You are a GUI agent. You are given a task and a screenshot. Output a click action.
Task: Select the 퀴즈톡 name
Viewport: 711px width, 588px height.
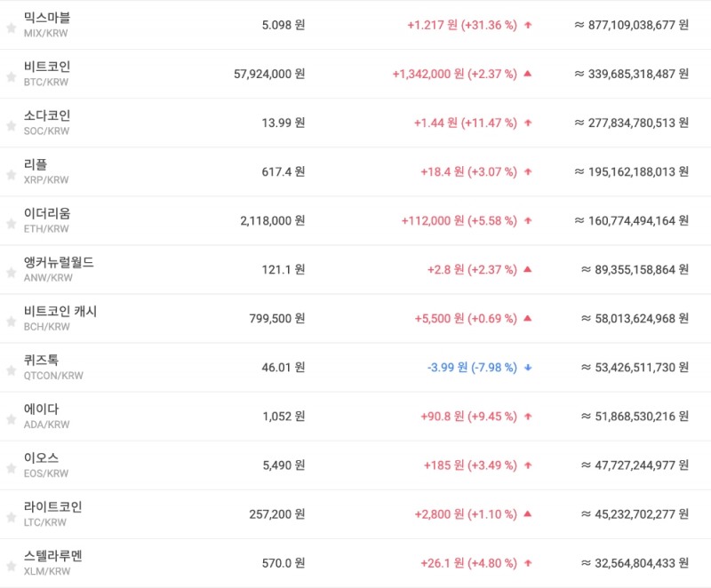click(41, 360)
